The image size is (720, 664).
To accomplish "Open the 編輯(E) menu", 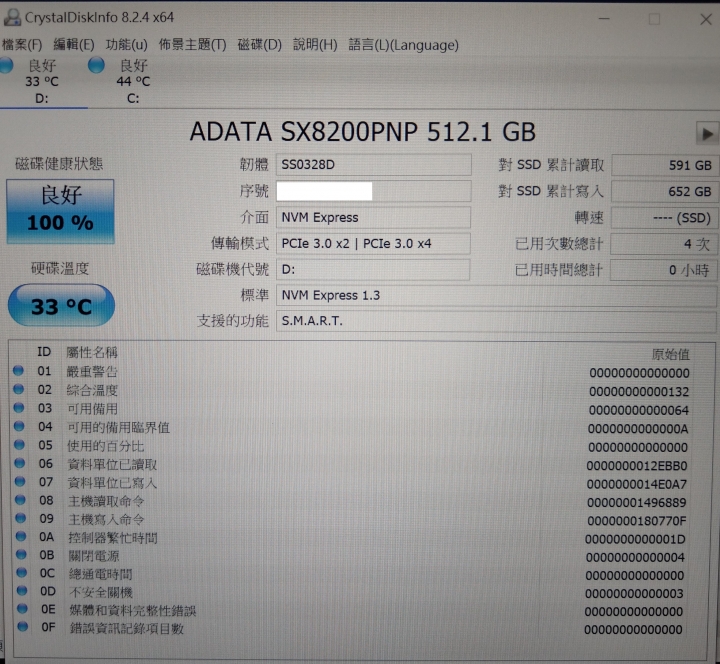I will pos(73,45).
